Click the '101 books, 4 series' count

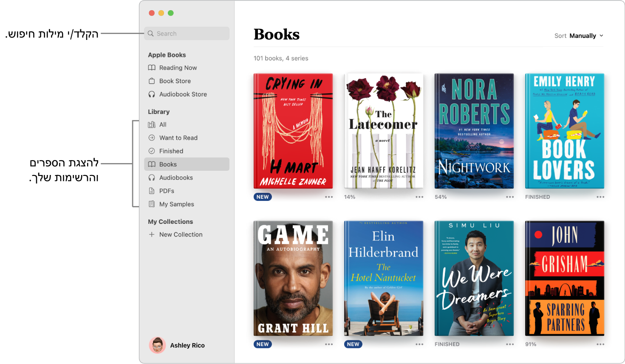pos(281,58)
